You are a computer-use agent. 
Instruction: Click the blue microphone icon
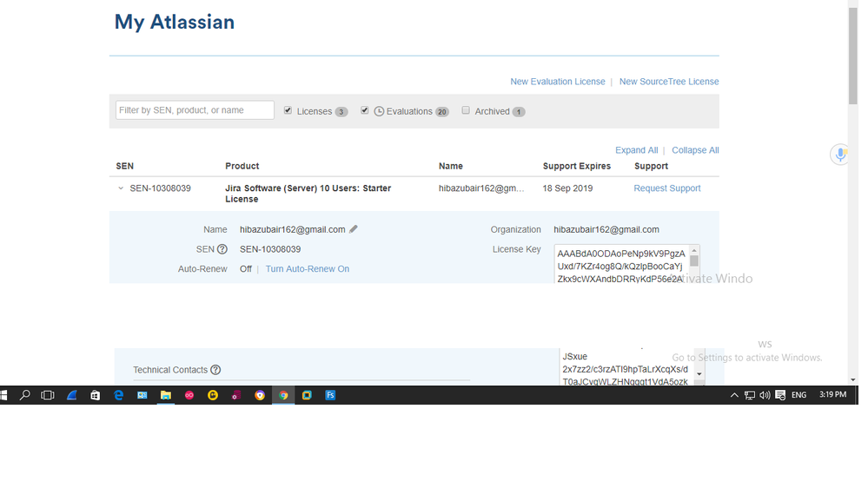[840, 155]
